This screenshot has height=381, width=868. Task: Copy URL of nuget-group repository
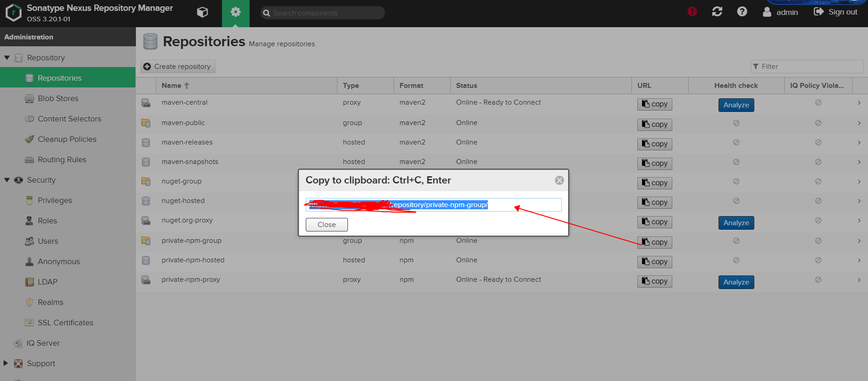[655, 183]
